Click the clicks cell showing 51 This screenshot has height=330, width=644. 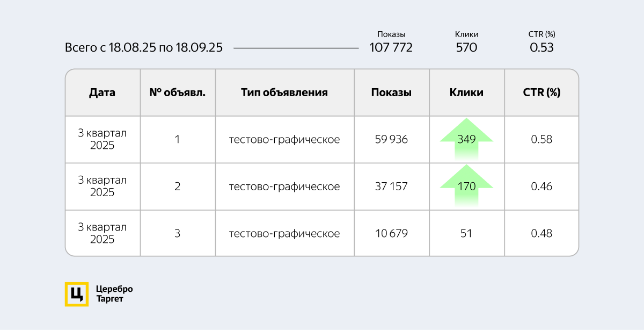point(466,234)
